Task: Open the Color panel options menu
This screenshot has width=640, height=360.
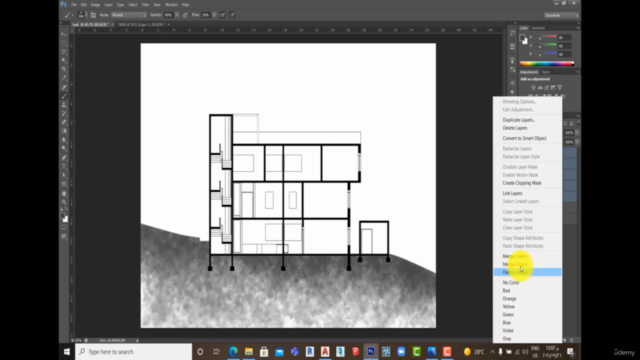Action: pos(577,28)
